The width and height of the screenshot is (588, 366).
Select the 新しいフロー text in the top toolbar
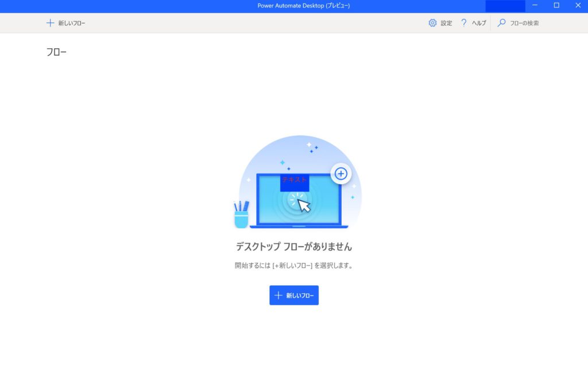click(x=72, y=23)
